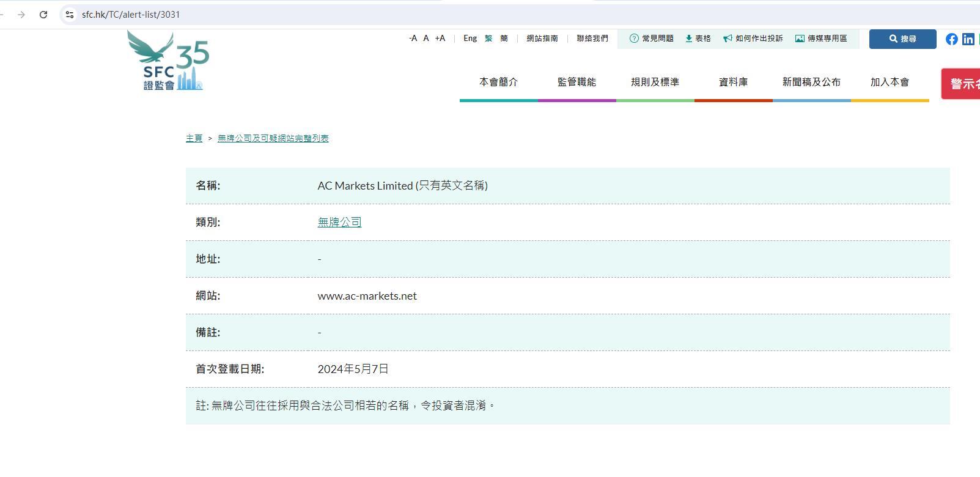
Task: Expand the 監管職能 navigation menu
Action: pyautogui.click(x=577, y=82)
